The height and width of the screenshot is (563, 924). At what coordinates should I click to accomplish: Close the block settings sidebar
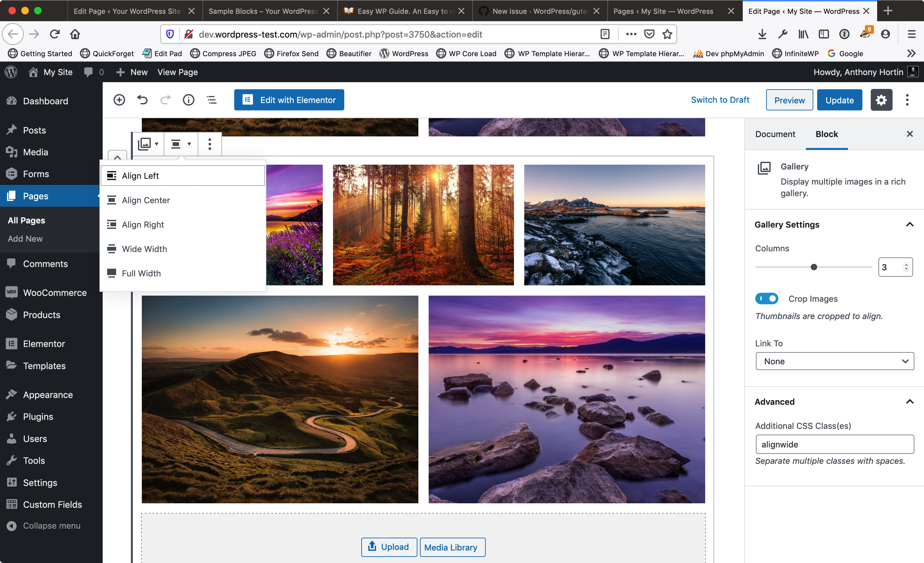[x=910, y=134]
